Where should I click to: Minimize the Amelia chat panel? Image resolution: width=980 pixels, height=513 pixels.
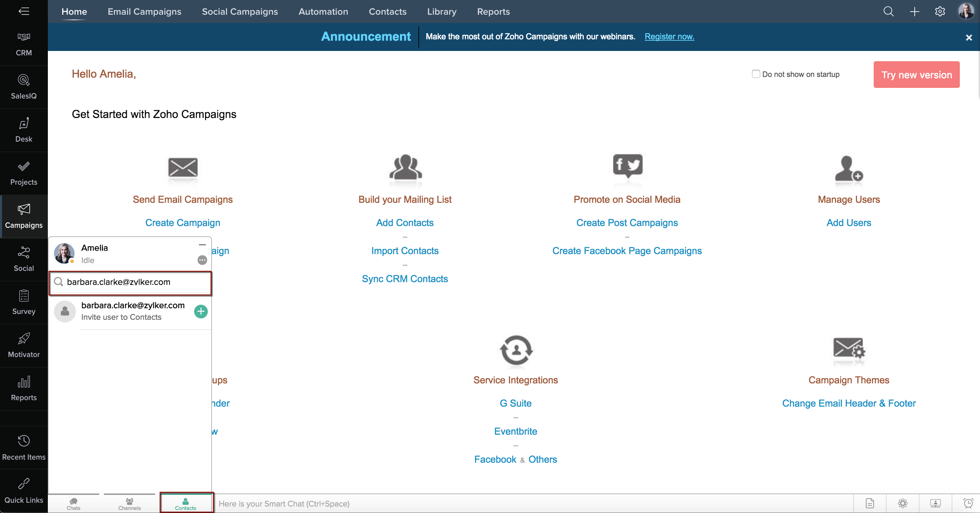(x=202, y=245)
